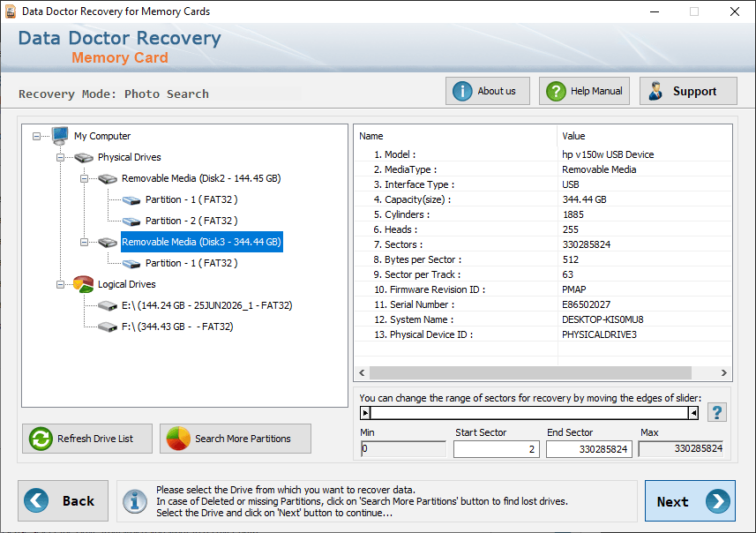The height and width of the screenshot is (533, 756).
Task: Select My Computer label in tree
Action: pos(102,136)
